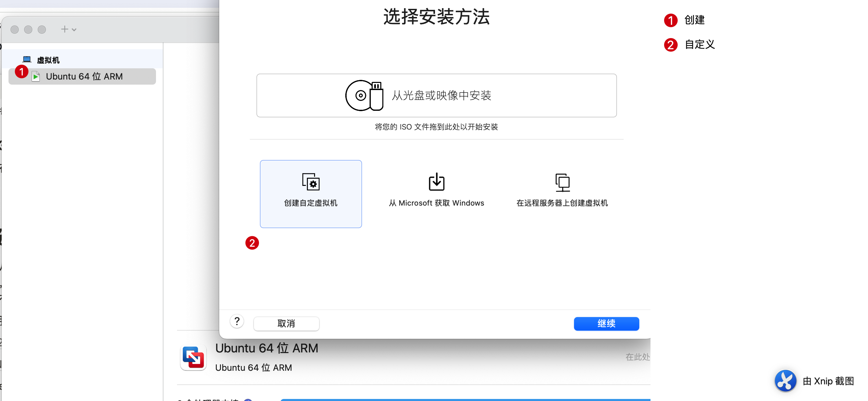Click the 取消 cancel button
The width and height of the screenshot is (868, 401).
286,324
